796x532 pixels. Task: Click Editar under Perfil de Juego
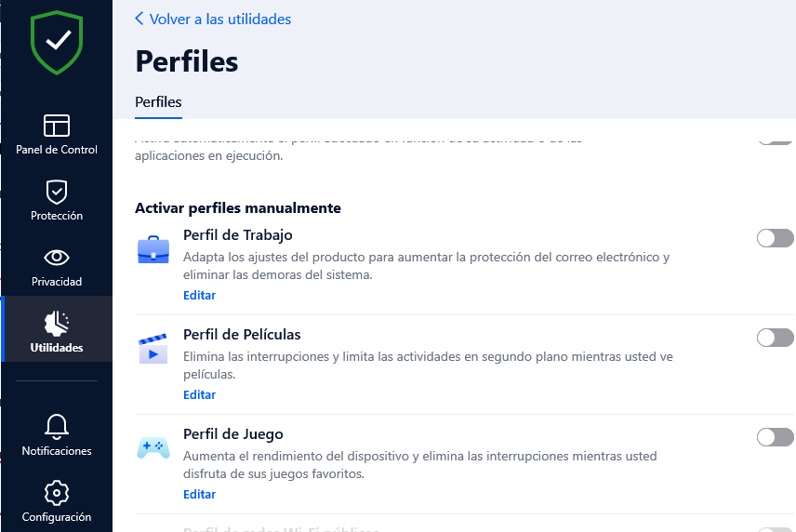[x=200, y=494]
